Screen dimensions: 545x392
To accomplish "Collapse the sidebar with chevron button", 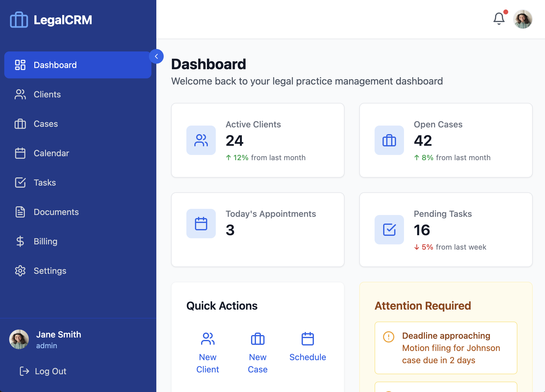I will point(156,56).
